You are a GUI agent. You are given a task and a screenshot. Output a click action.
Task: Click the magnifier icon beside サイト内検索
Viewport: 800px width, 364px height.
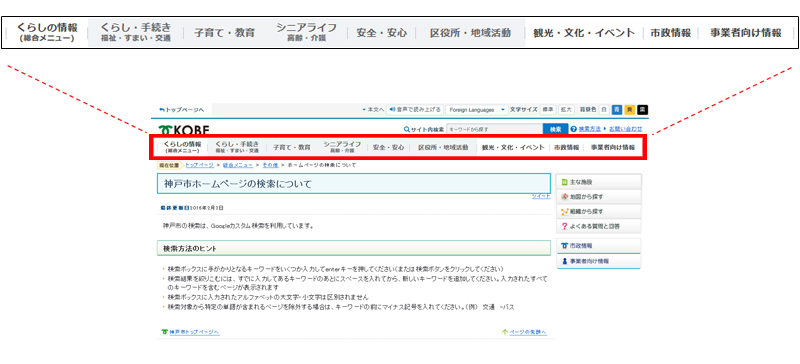(x=407, y=129)
